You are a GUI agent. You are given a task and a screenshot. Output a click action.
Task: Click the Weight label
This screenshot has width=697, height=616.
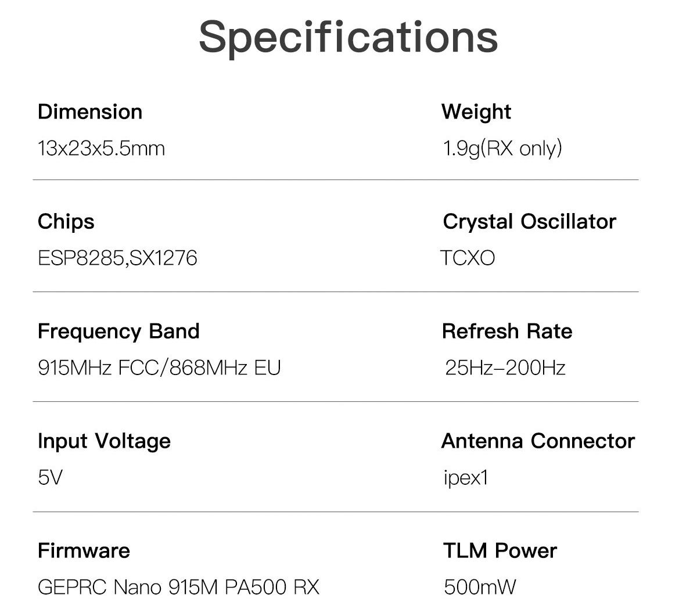click(476, 111)
